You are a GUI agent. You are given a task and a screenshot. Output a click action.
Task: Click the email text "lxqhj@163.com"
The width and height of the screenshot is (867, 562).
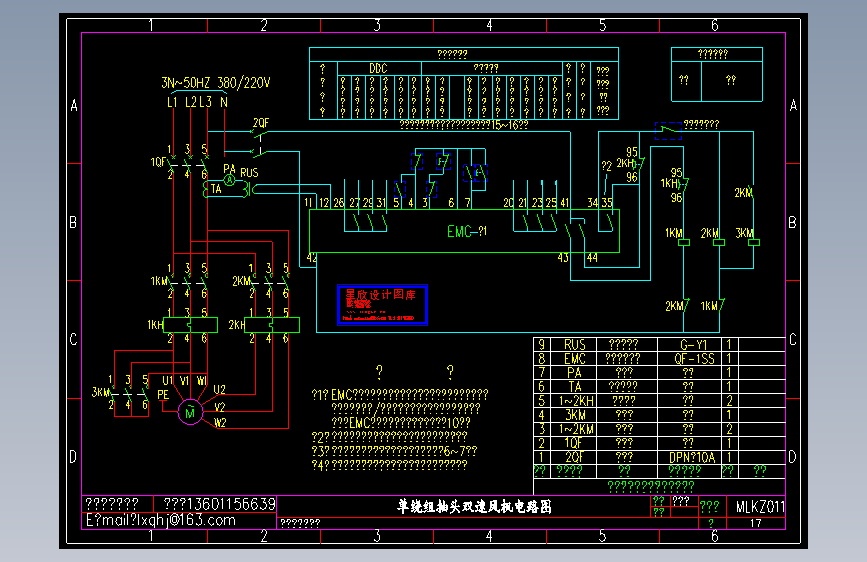pyautogui.click(x=186, y=521)
